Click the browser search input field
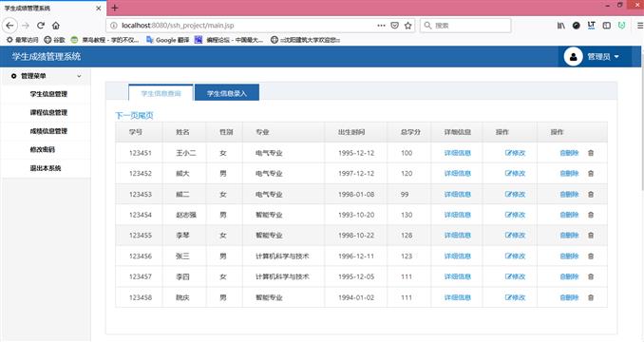The width and height of the screenshot is (644, 342). pyautogui.click(x=465, y=26)
